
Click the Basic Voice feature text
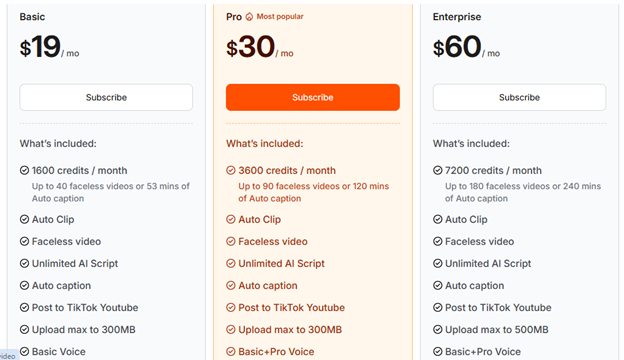(x=58, y=352)
